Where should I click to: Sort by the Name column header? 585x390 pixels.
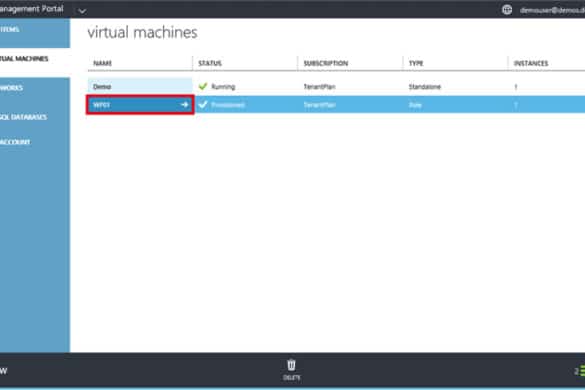coord(103,63)
